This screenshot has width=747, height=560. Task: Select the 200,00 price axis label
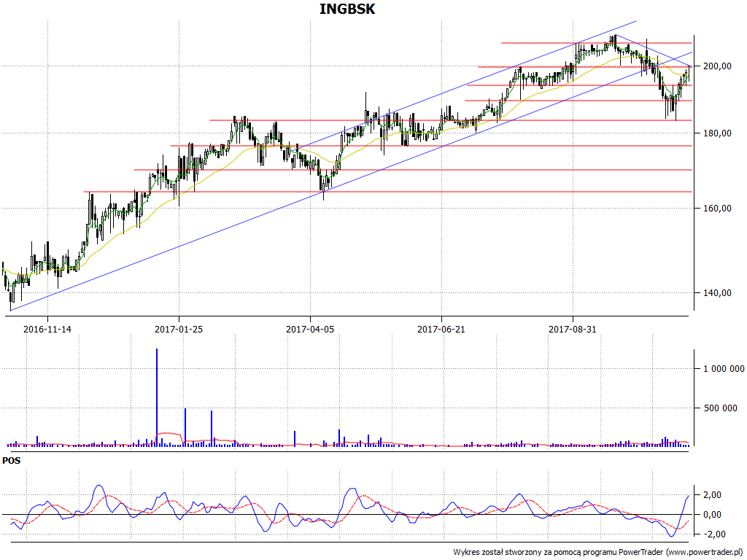(x=718, y=66)
